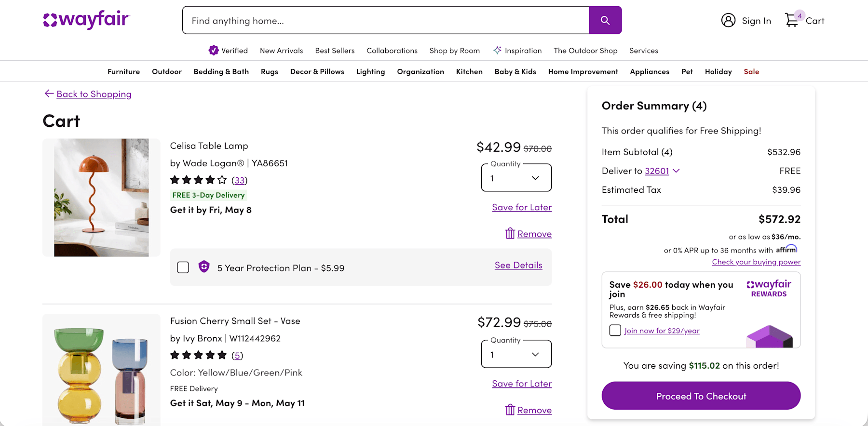This screenshot has width=868, height=426.
Task: Click the Wayfair Rewards logo
Action: click(x=769, y=288)
